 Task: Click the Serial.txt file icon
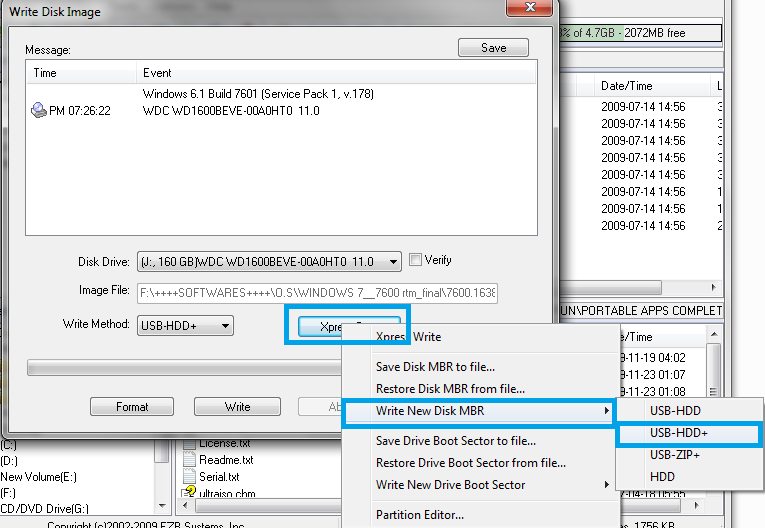click(189, 476)
